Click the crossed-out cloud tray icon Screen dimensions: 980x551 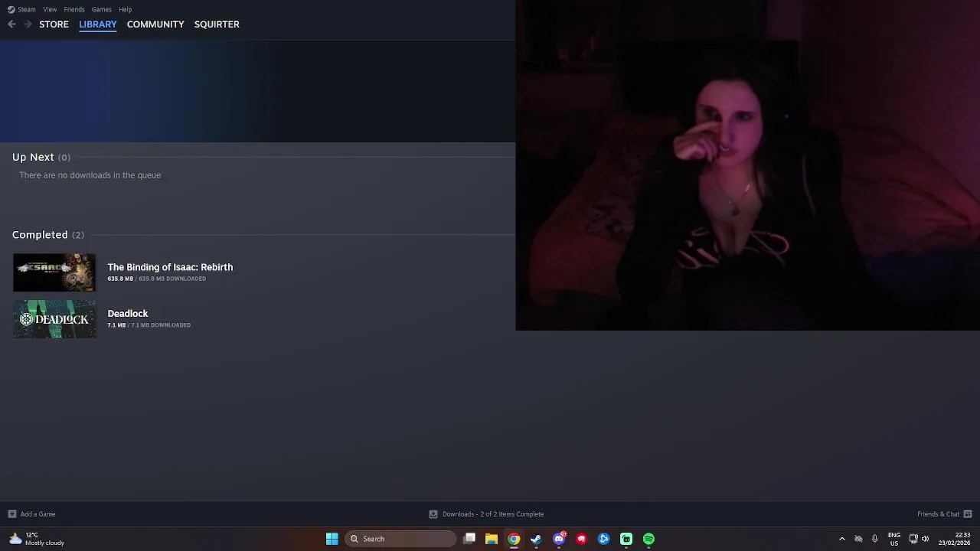click(858, 539)
